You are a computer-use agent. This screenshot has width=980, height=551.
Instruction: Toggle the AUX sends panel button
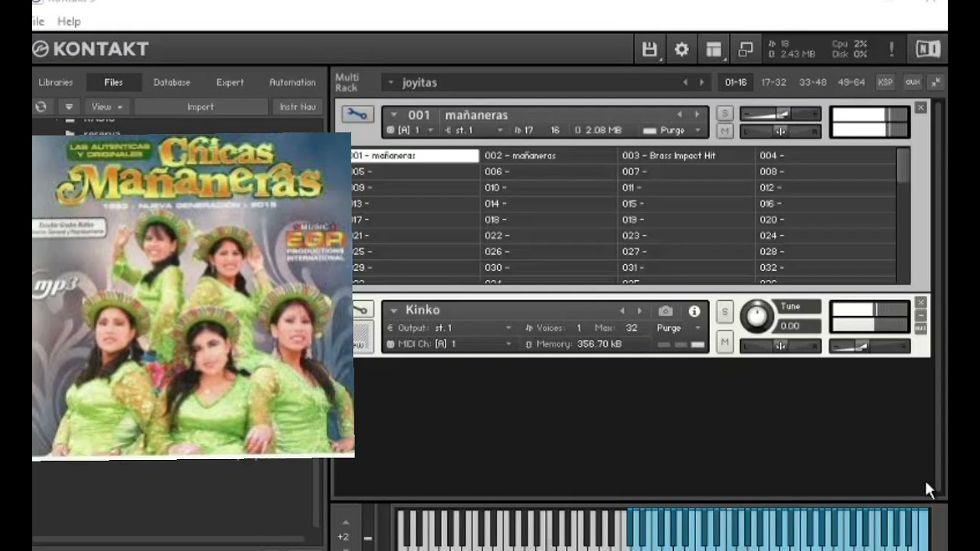click(913, 82)
